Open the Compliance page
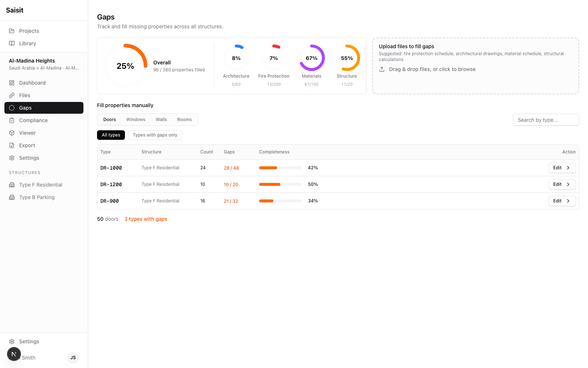This screenshot has height=368, width=588. [x=44, y=120]
